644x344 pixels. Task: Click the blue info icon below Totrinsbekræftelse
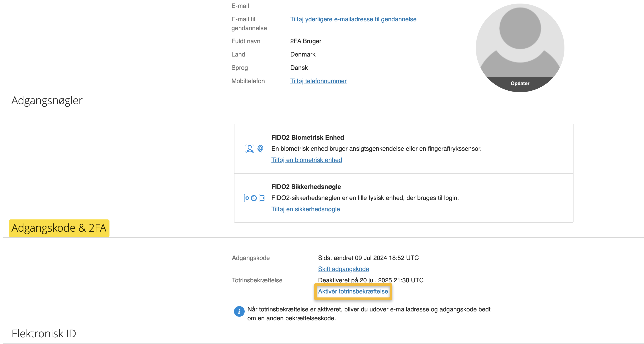coord(239,311)
